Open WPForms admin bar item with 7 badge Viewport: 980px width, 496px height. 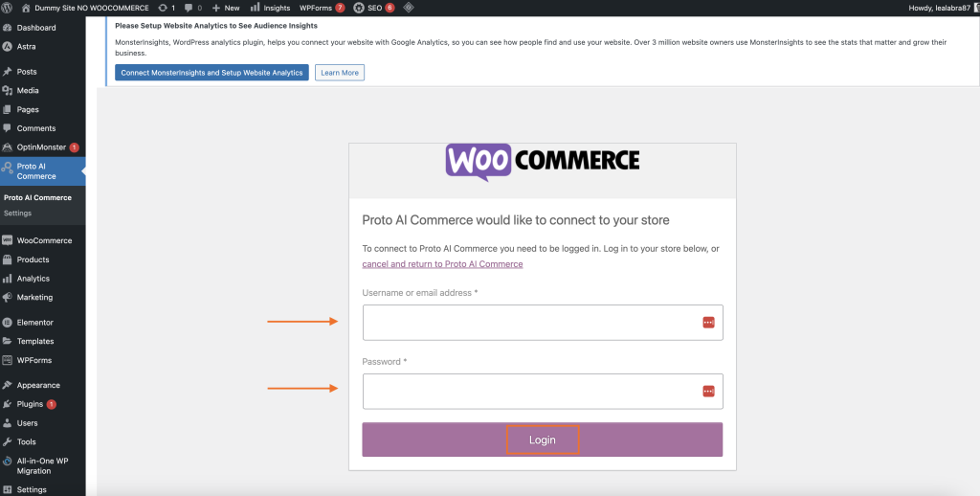pyautogui.click(x=322, y=8)
